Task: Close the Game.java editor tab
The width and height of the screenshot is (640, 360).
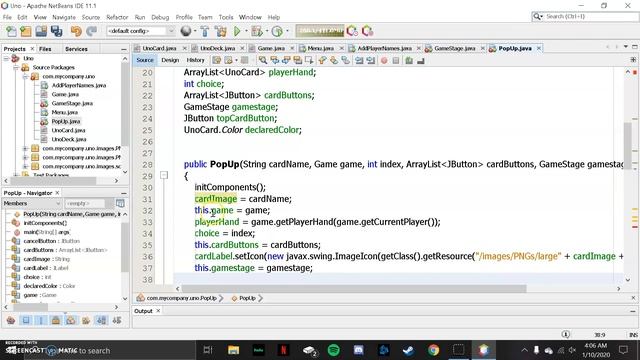Action: 292,48
